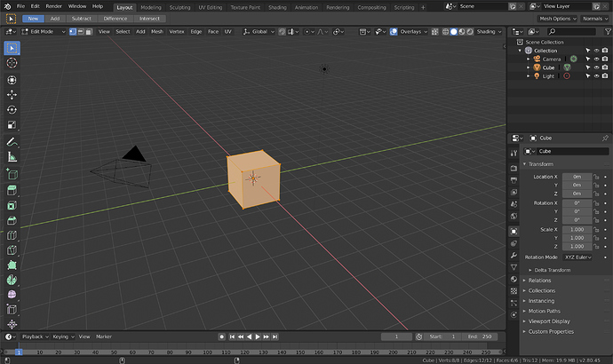Image resolution: width=613 pixels, height=364 pixels.
Task: Click the pin icon in Properties header
Action: (605, 138)
